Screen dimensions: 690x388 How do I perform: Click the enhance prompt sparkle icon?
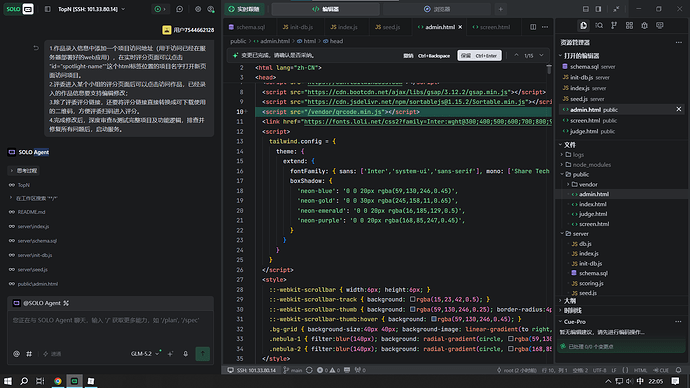pyautogui.click(x=170, y=354)
